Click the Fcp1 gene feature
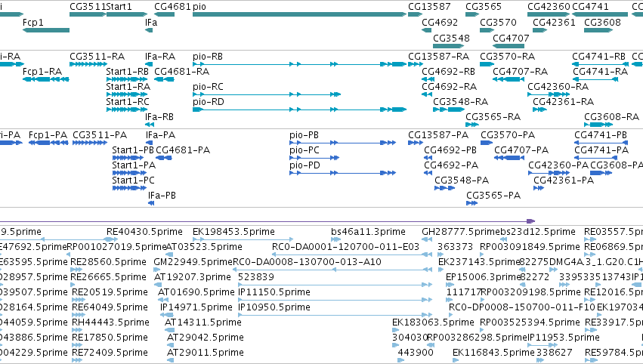This screenshot has height=364, width=643. tap(46, 30)
